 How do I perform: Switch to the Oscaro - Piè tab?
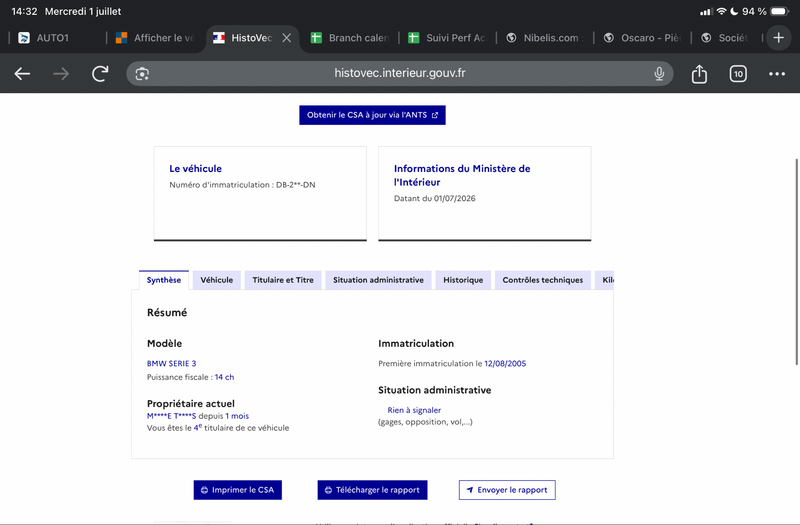642,38
